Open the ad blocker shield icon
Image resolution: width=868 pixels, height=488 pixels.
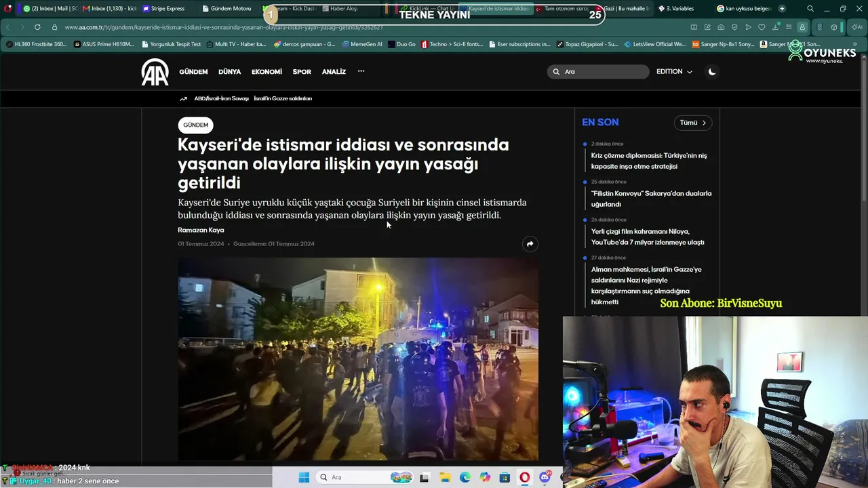734,27
